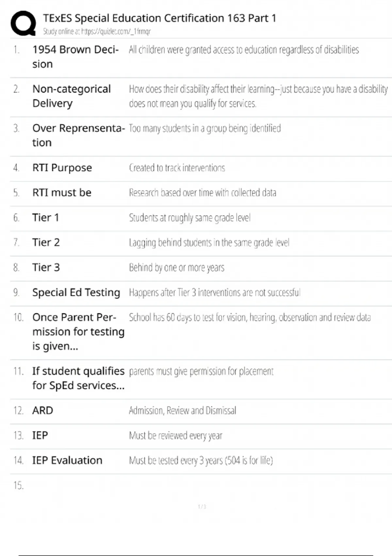Click the ARD term

[42, 410]
